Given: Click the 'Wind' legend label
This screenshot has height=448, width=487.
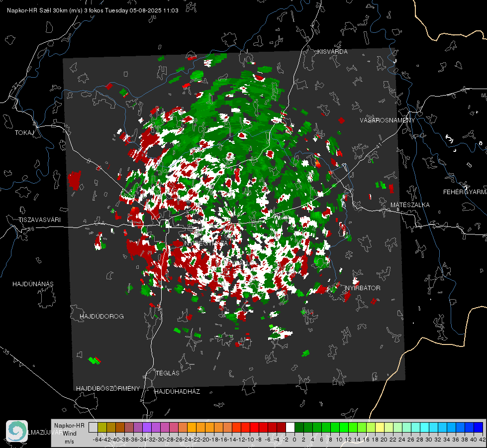Looking at the screenshot, I should click(x=70, y=434).
